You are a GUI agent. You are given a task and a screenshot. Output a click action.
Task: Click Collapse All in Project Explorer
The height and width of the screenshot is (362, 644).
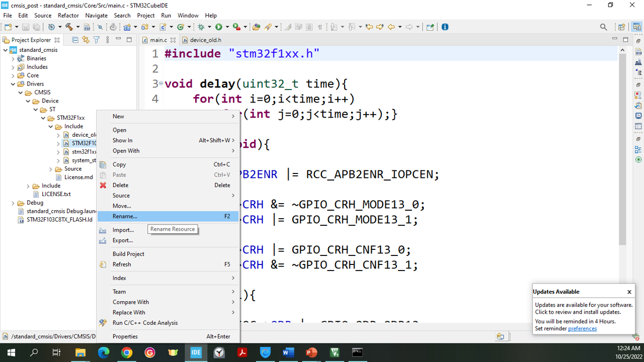click(x=75, y=40)
